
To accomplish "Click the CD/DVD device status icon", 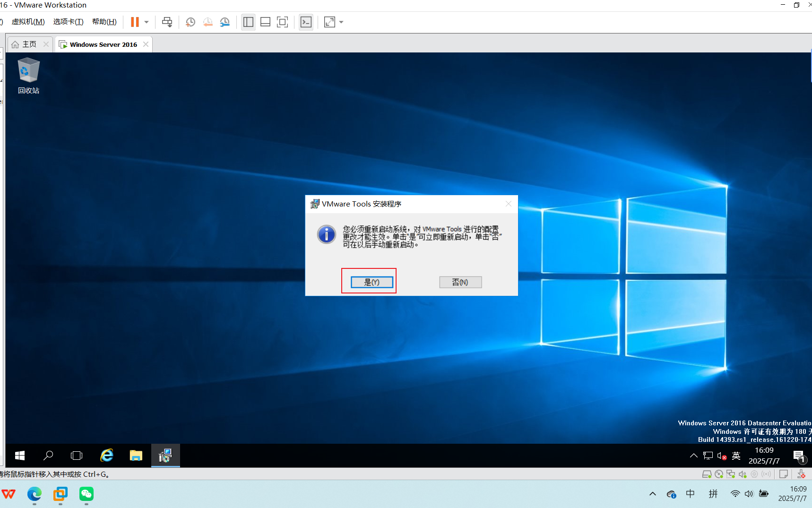I will 718,474.
